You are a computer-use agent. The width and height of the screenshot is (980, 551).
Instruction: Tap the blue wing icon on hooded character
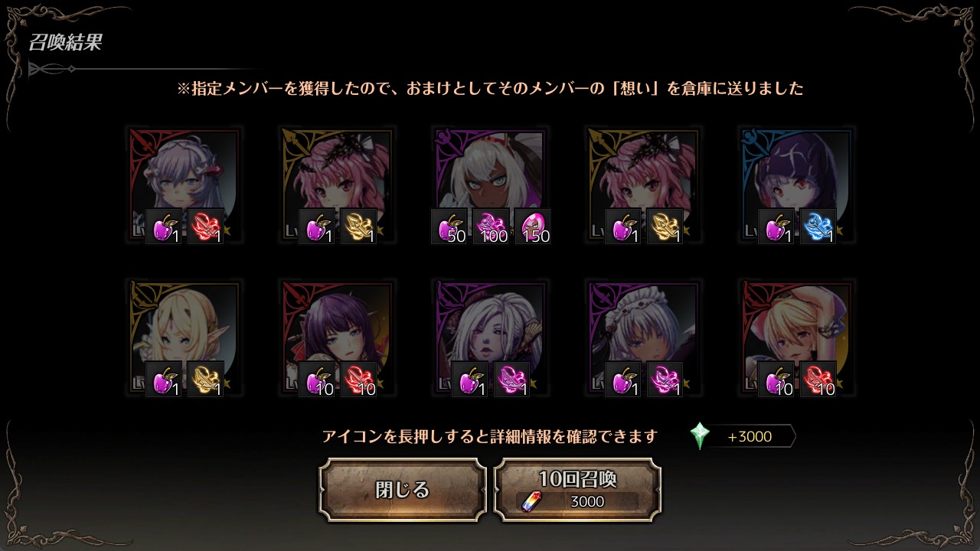817,227
